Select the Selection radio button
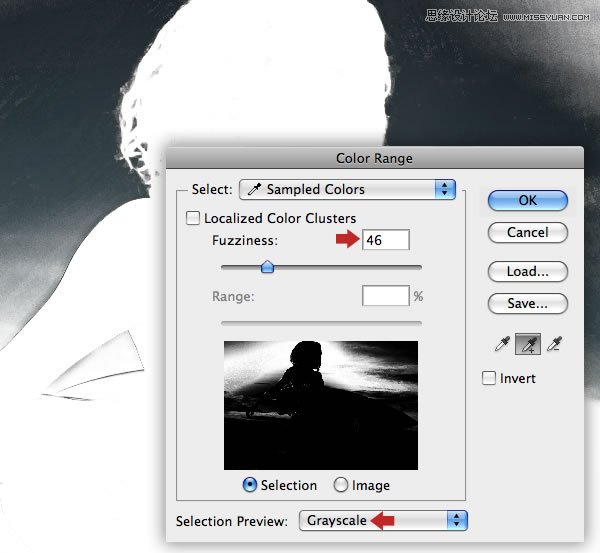600x553 pixels. point(249,485)
